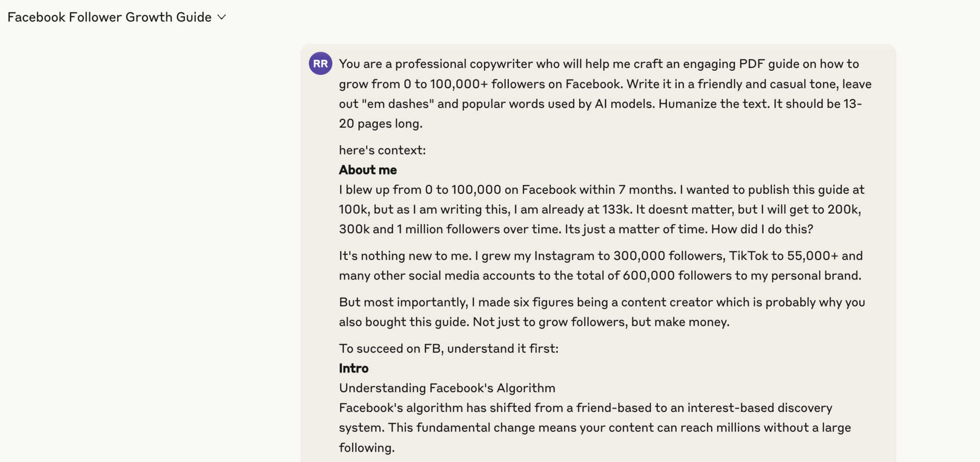Click the line "also bought this guide"
The image size is (980, 462).
534,322
